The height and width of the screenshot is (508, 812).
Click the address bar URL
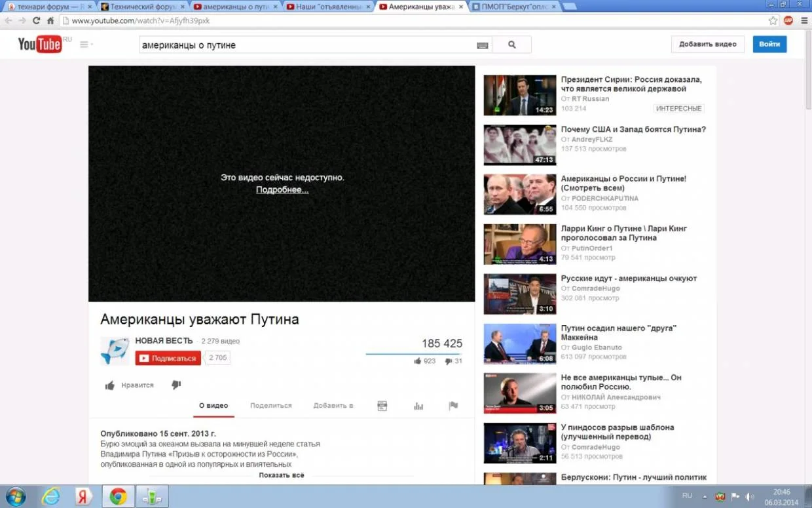(141, 20)
